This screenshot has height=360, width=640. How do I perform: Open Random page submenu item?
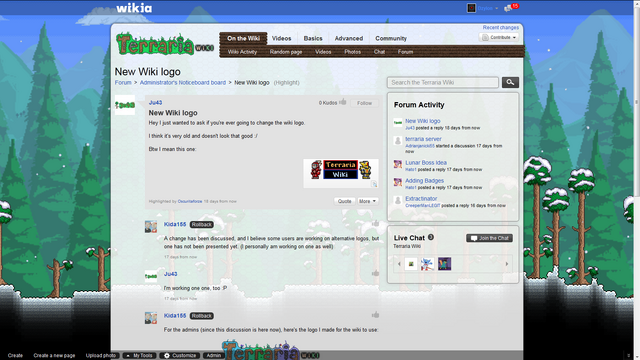[286, 52]
